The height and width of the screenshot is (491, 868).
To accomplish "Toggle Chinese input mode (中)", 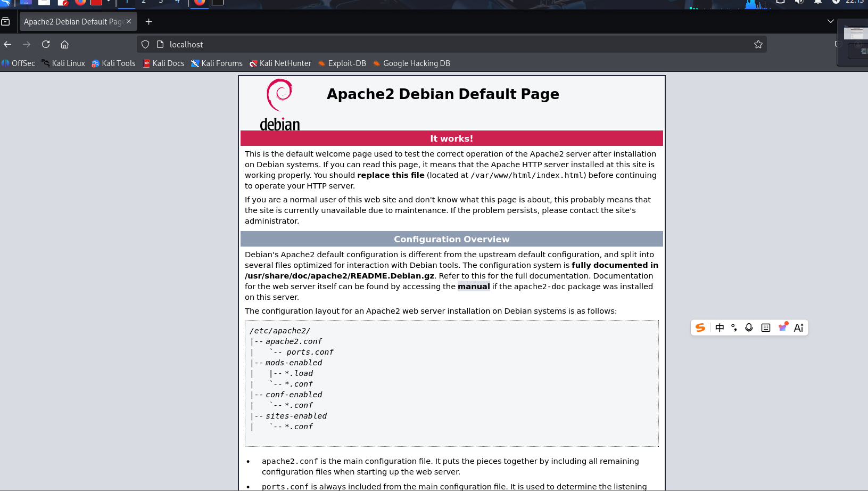I will click(x=720, y=328).
